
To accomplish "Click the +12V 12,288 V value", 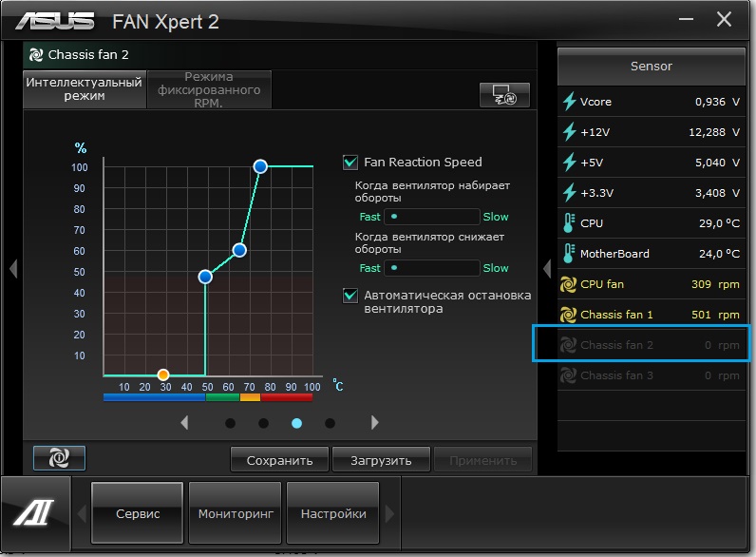I will (x=714, y=132).
